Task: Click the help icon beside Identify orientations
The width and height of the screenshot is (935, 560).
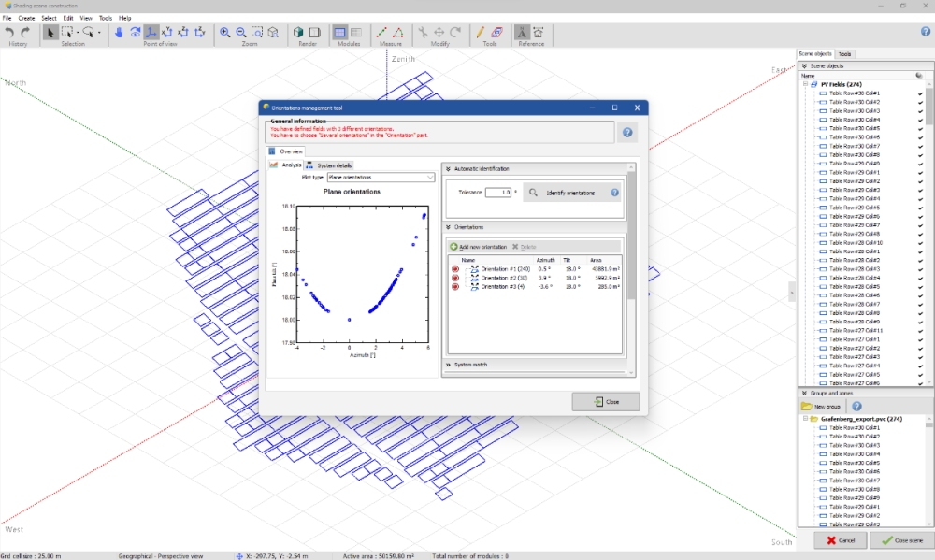Action: (615, 193)
